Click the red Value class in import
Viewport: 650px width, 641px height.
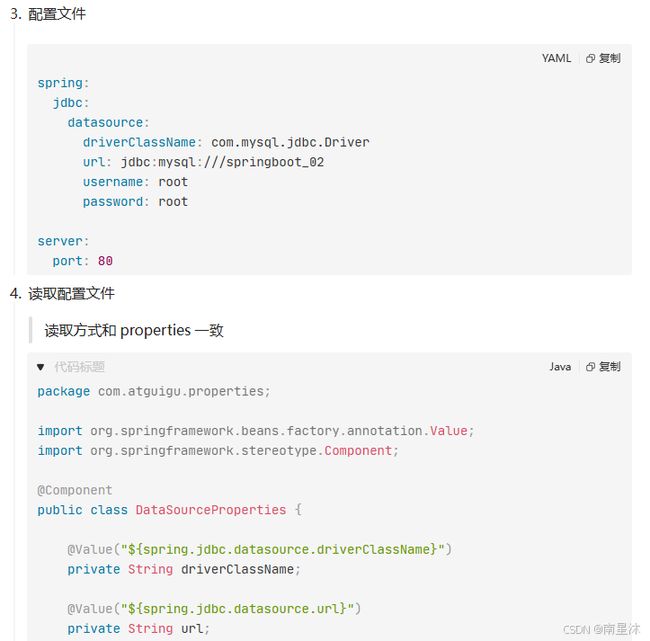click(x=449, y=431)
